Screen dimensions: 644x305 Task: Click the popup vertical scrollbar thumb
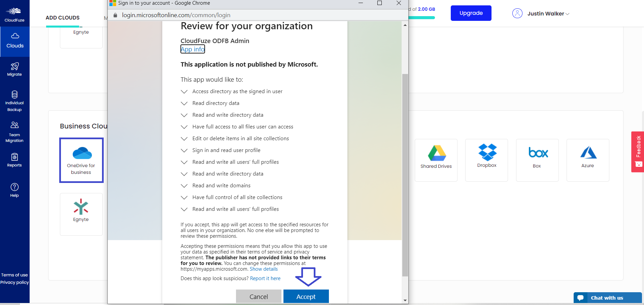(x=405, y=175)
